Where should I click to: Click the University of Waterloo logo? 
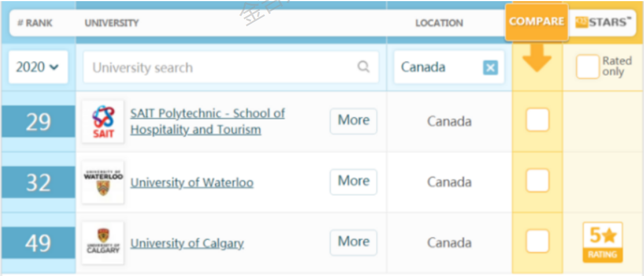point(103,182)
